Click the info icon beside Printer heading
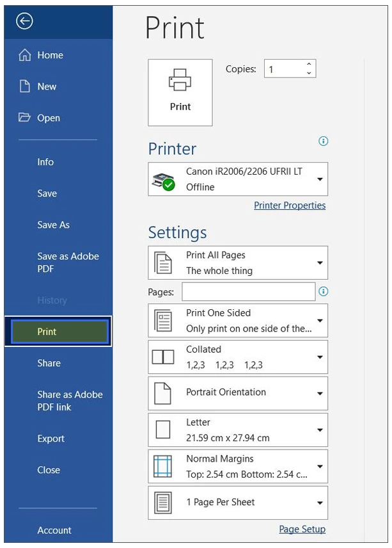 point(323,141)
